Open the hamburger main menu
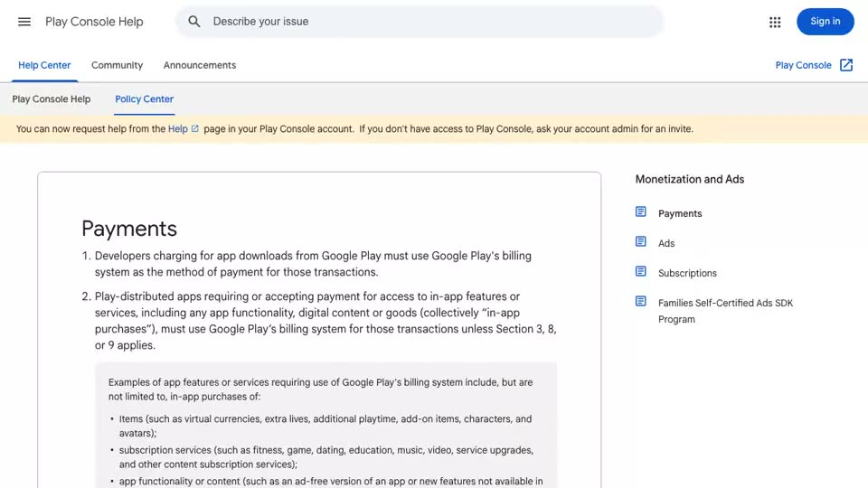This screenshot has height=488, width=868. [x=24, y=22]
